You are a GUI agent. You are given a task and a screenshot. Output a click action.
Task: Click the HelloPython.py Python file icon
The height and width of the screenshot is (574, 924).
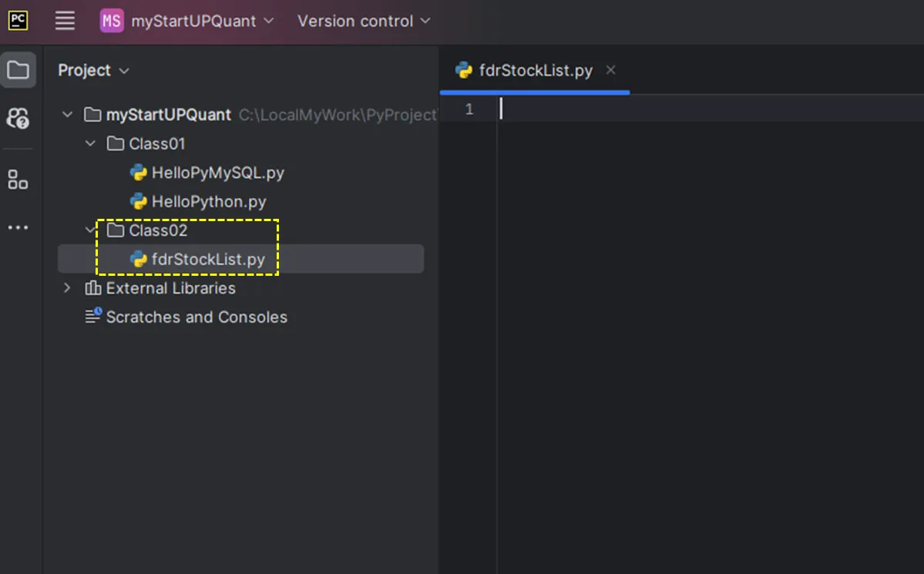click(139, 202)
